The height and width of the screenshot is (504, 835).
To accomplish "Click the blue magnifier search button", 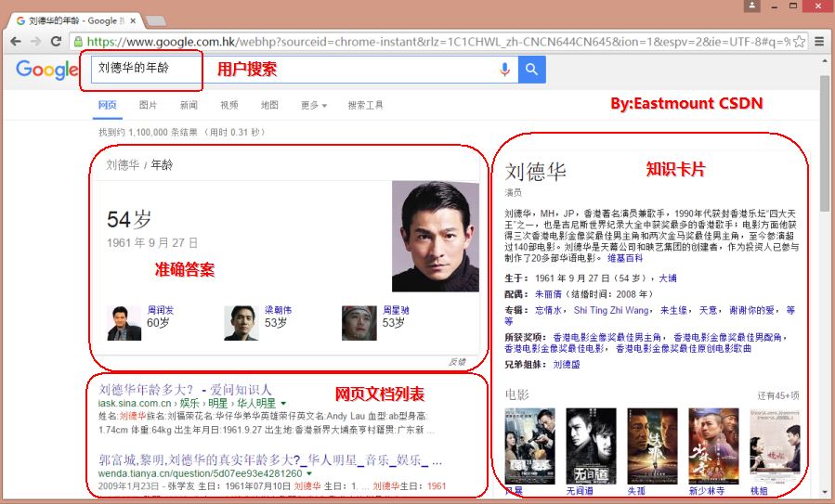I will (x=531, y=70).
